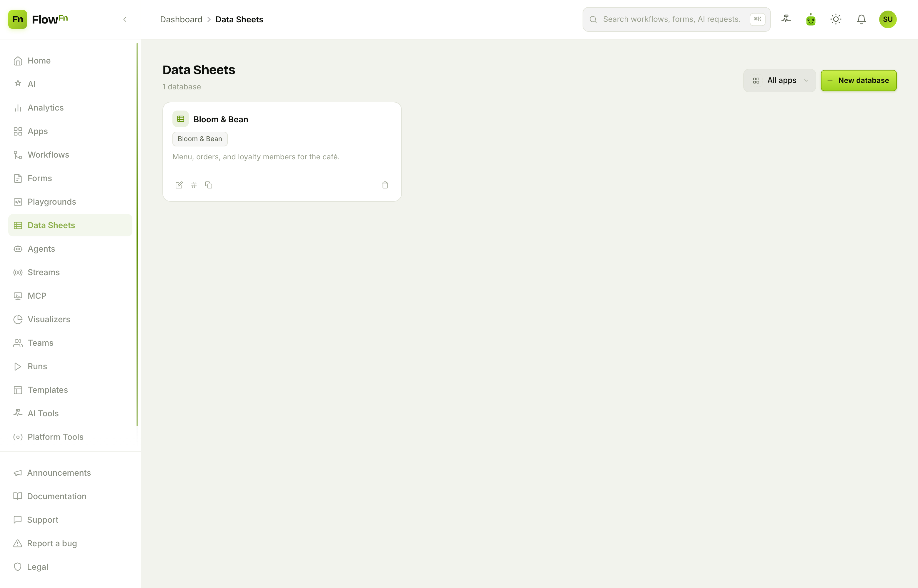Open the SU user avatar menu
Image resolution: width=918 pixels, height=588 pixels.
pyautogui.click(x=887, y=19)
